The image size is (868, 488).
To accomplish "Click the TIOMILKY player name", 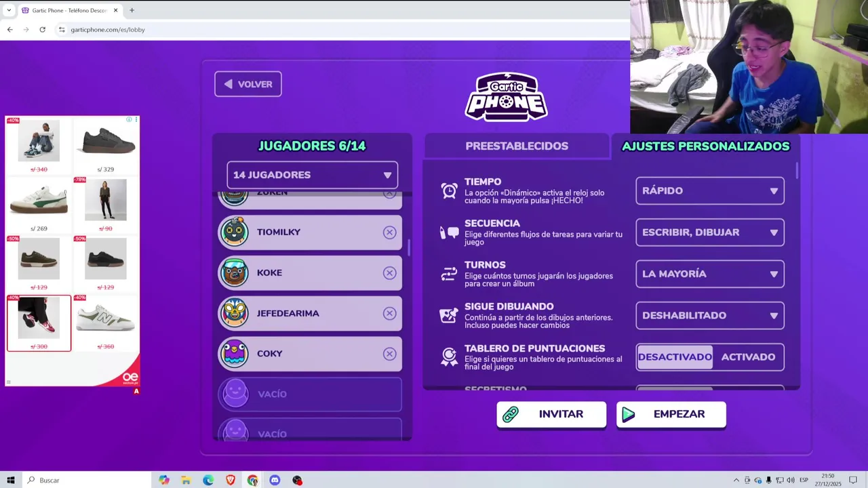I will pos(278,232).
